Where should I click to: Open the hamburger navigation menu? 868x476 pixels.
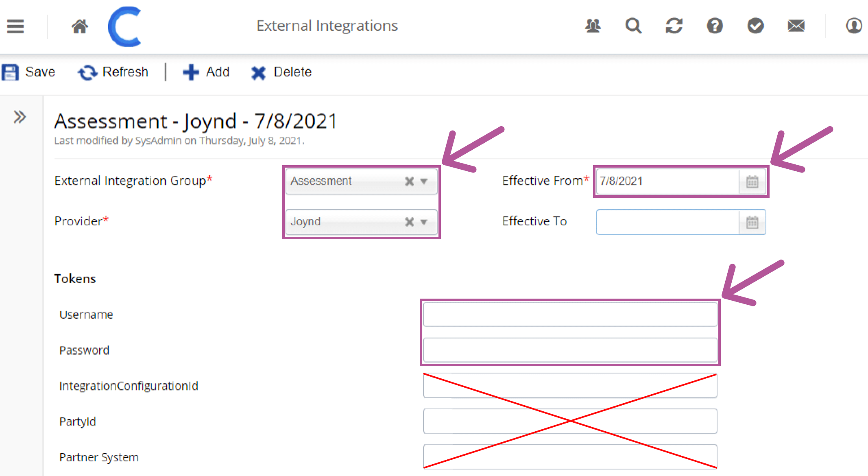15,26
